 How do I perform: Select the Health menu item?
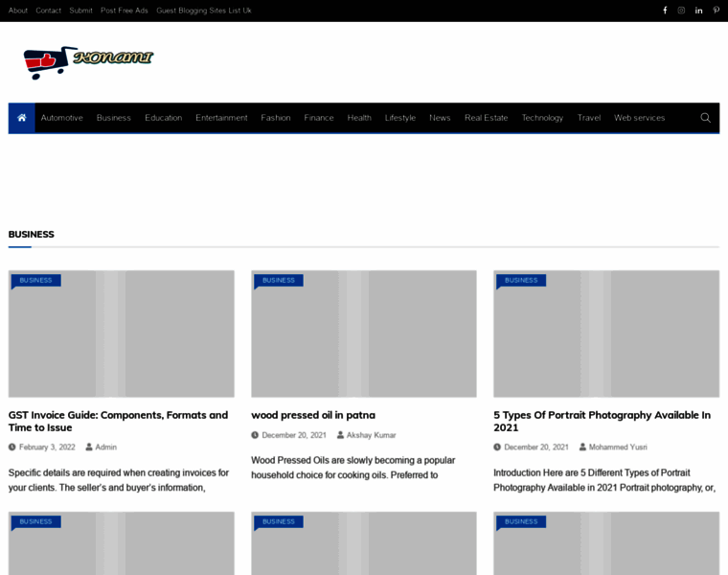[x=359, y=118]
